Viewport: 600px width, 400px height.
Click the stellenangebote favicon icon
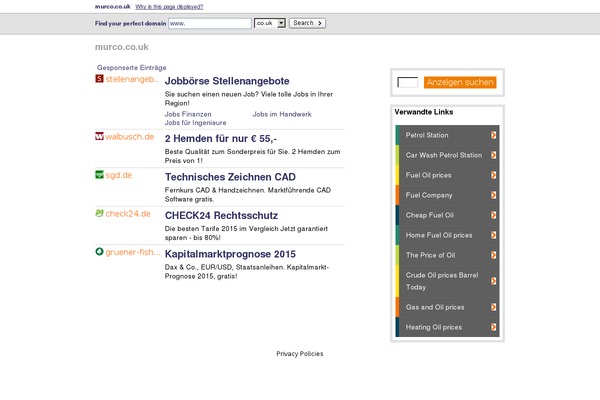coord(99,78)
